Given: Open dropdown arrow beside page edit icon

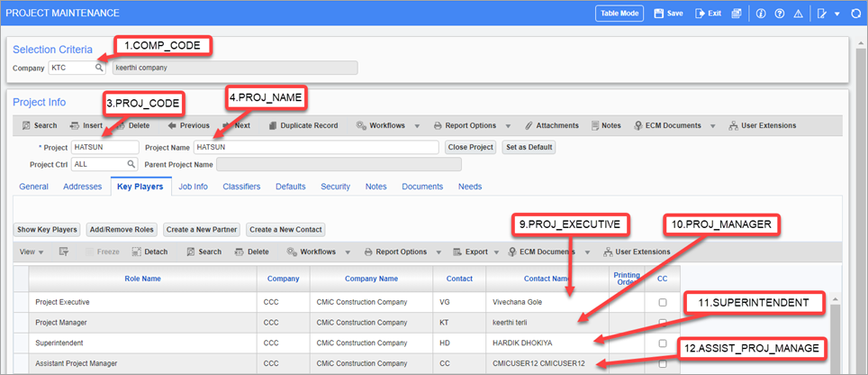Looking at the screenshot, I should click(836, 14).
